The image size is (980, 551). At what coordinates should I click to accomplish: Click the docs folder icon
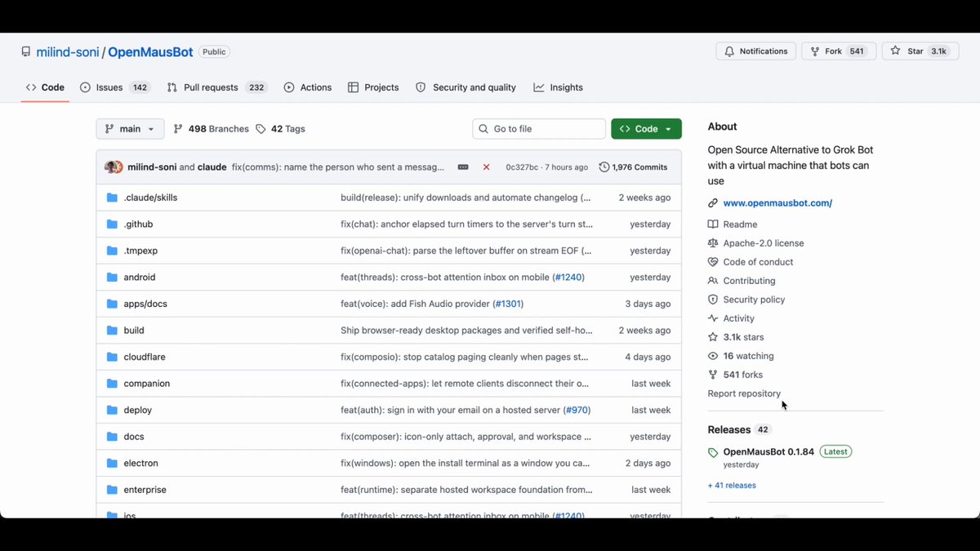point(112,436)
